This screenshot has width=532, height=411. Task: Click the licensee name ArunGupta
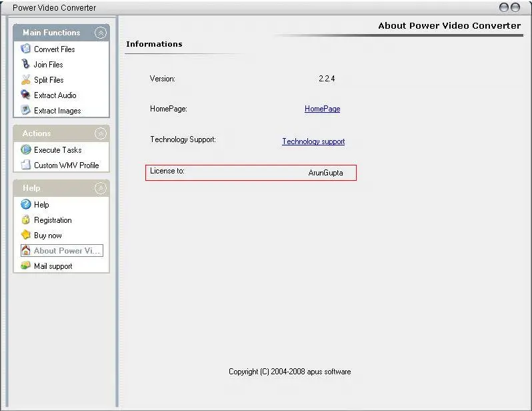(x=325, y=173)
